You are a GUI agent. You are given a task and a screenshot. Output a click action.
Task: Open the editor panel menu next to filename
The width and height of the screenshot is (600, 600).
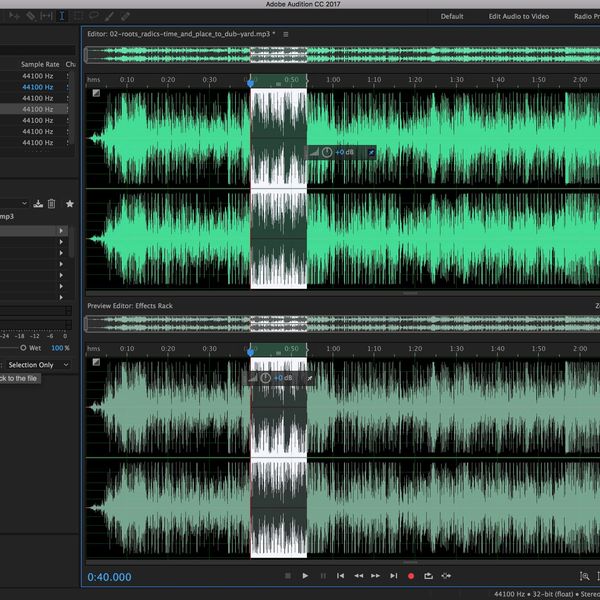point(285,34)
